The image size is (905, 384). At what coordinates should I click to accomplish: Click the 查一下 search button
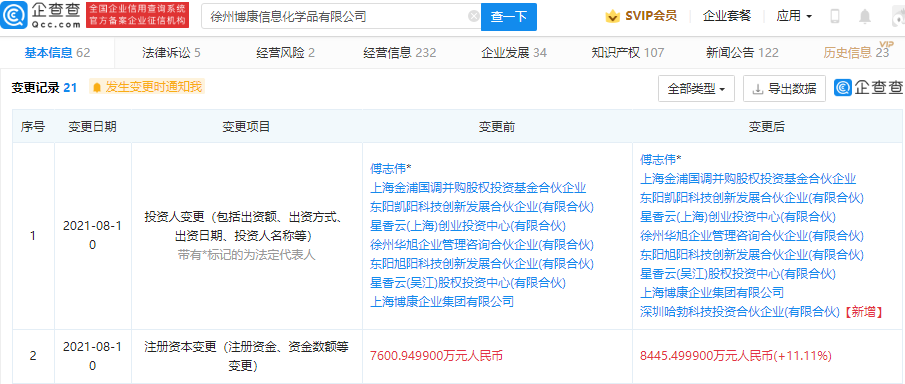(509, 17)
